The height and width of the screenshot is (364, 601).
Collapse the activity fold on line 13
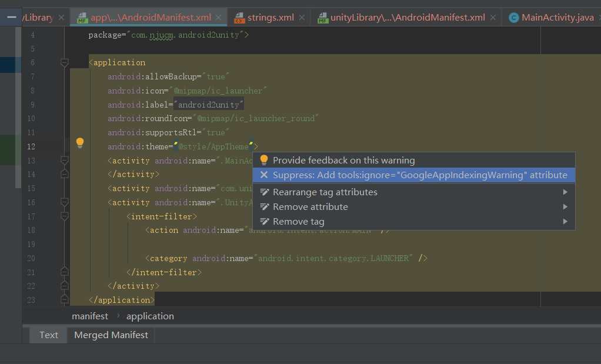coord(65,160)
